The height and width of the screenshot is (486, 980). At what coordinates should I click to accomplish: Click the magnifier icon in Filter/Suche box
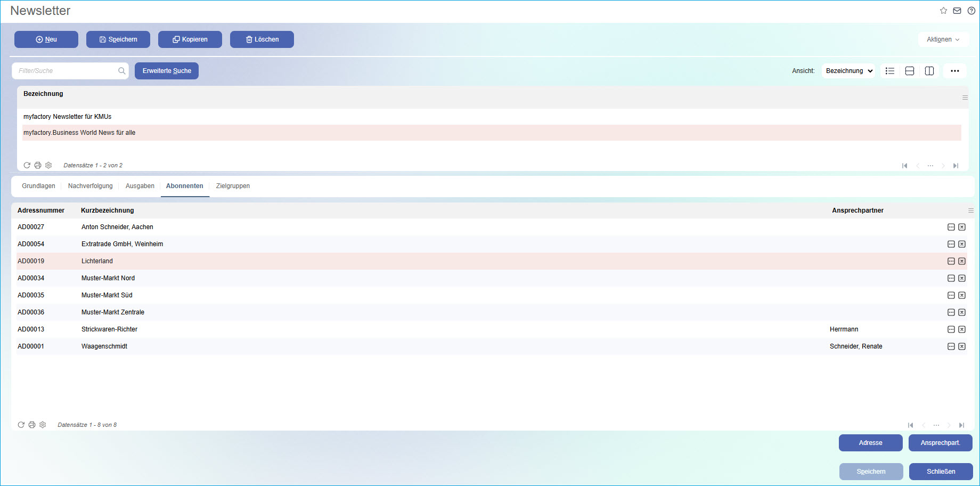pos(122,71)
